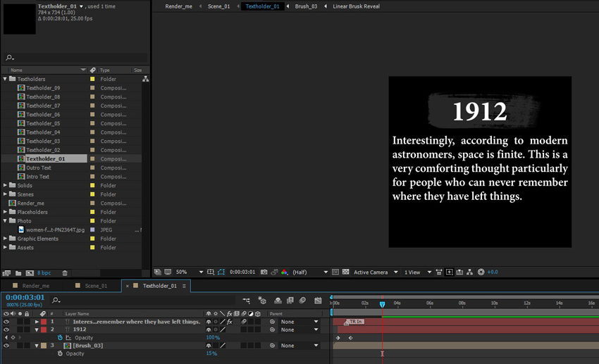The width and height of the screenshot is (599, 364).
Task: Click the 15% Opacity value for Brush_03
Action: click(x=211, y=353)
